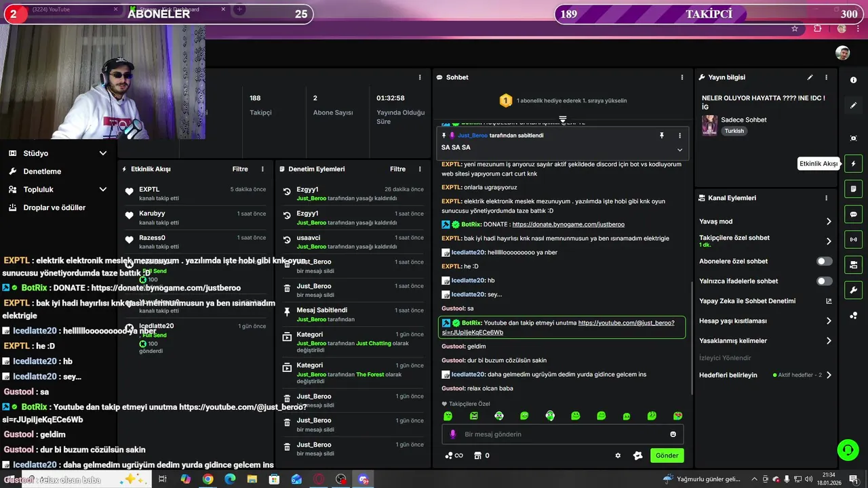Screen dimensions: 868x488
Task: Click the purple microphone icon in message box
Action: point(453,434)
